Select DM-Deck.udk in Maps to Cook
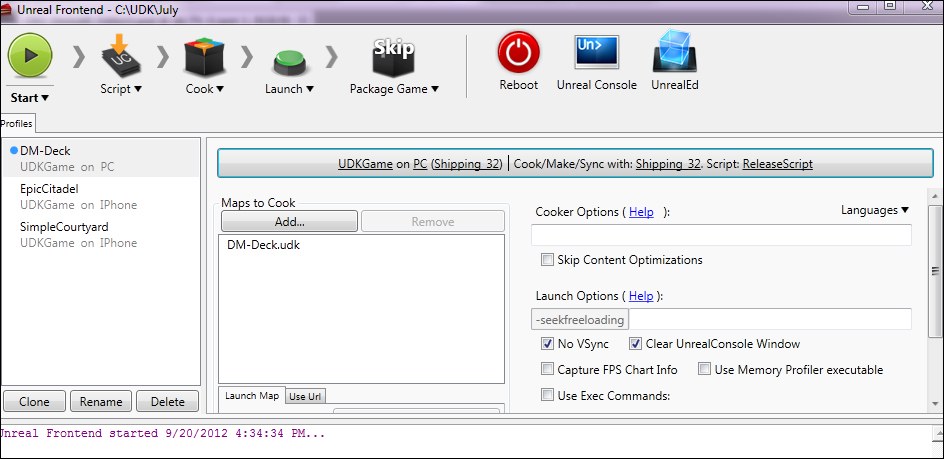Image resolution: width=944 pixels, height=459 pixels. tap(263, 245)
